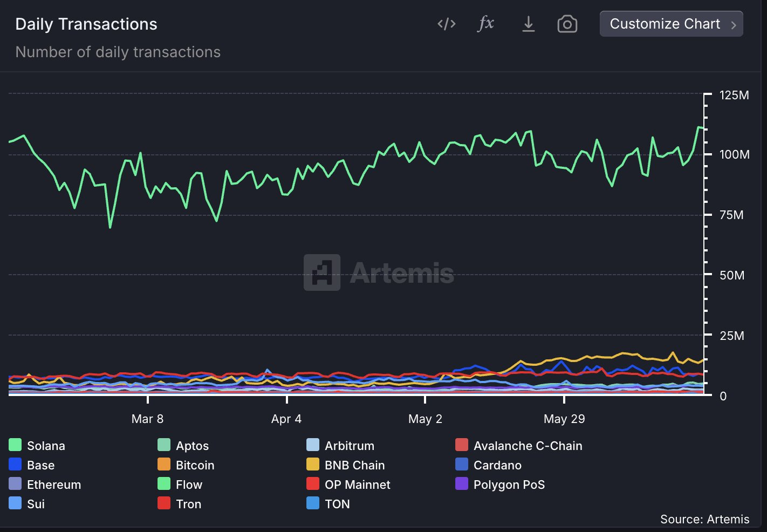Click the Ethereum legend label
This screenshot has height=532, width=767.
click(x=54, y=485)
